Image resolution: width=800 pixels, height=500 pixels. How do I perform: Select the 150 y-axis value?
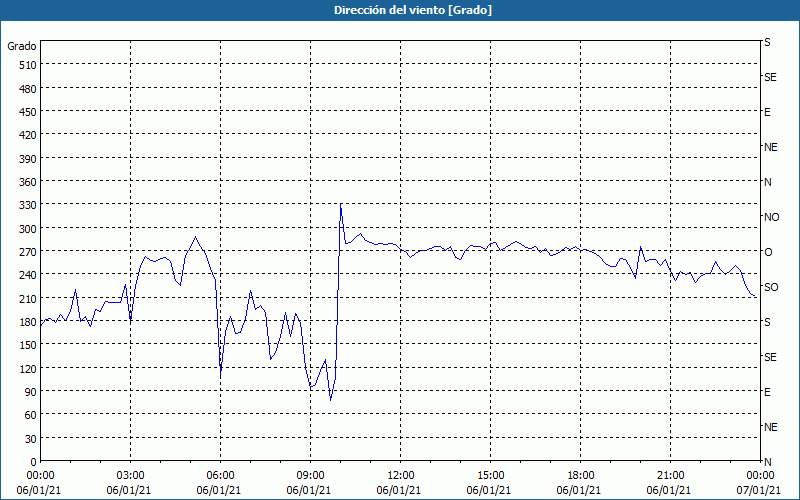click(x=28, y=345)
